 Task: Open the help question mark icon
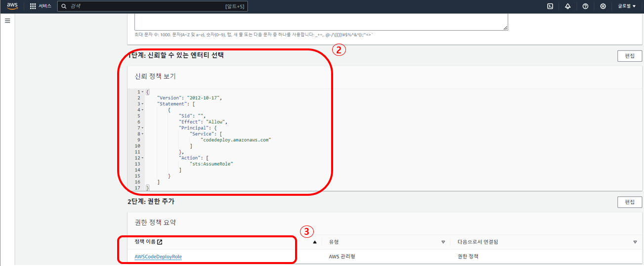585,6
